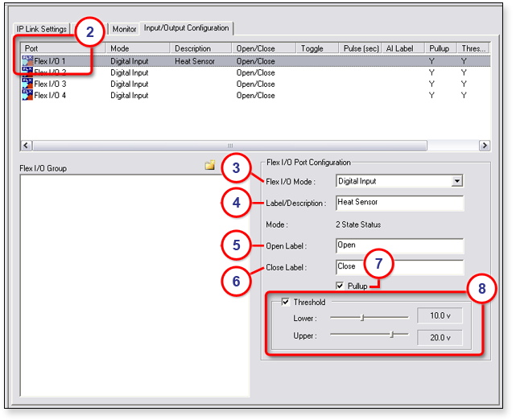This screenshot has width=516, height=420.
Task: Click the Upper threshold slider handle
Action: tap(392, 334)
